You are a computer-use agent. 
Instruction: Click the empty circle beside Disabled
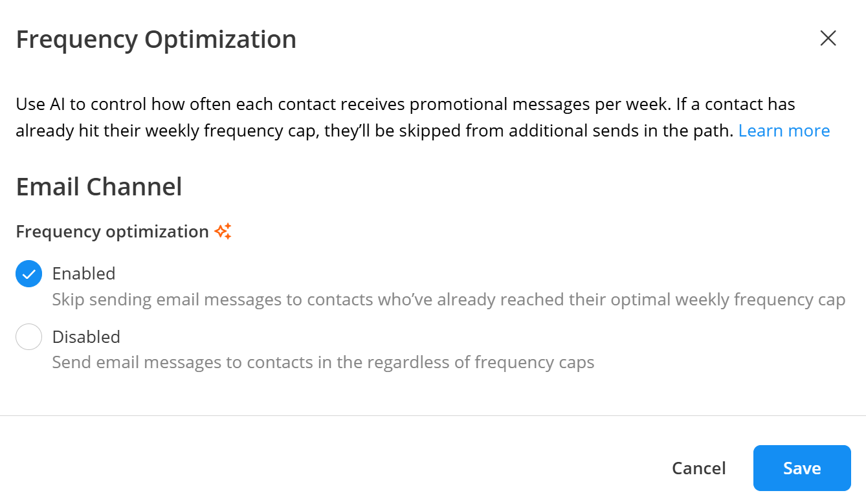(x=29, y=337)
